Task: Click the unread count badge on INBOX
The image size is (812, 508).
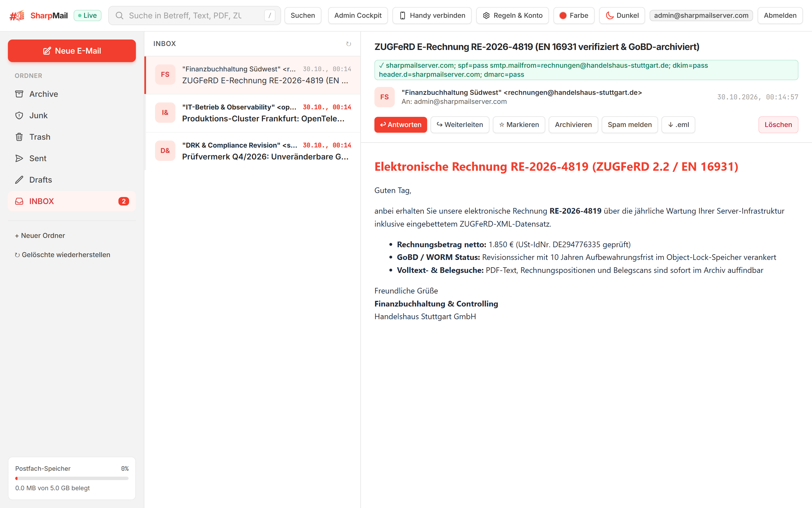Action: [124, 201]
